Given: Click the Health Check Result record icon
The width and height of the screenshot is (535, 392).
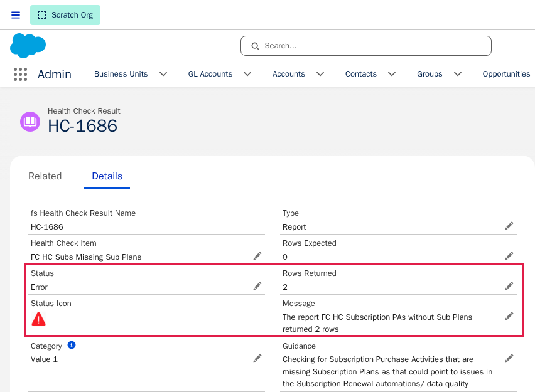Looking at the screenshot, I should coord(30,121).
